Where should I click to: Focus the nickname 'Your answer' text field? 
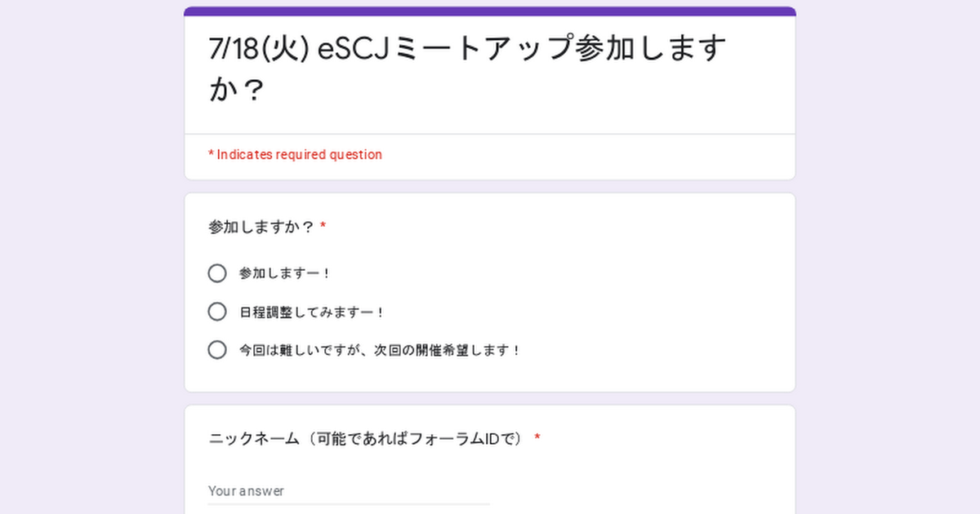click(349, 491)
